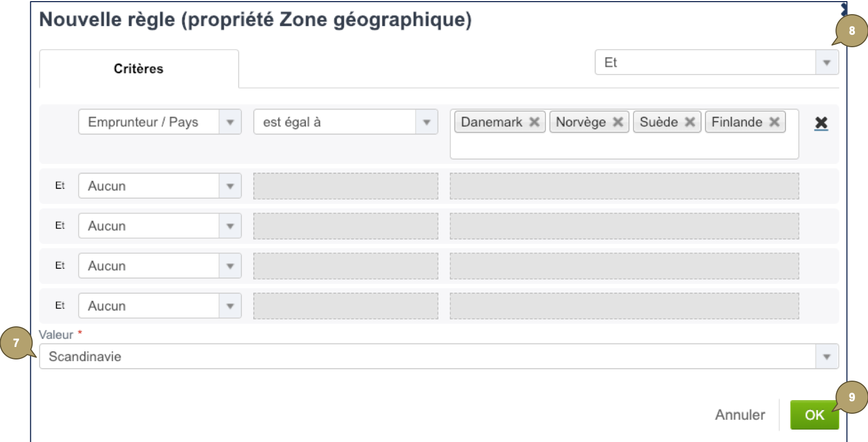Remove the Finlande country tag

coord(776,122)
